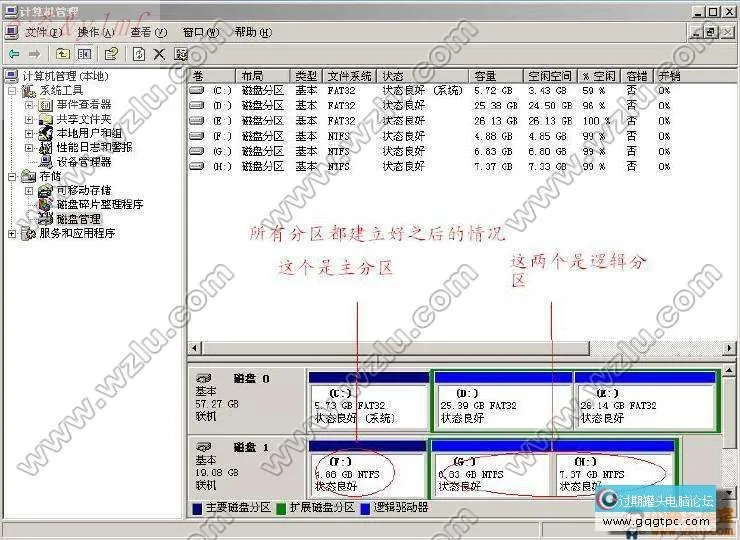Click the 磁盘 1 disk icon

[x=203, y=447]
